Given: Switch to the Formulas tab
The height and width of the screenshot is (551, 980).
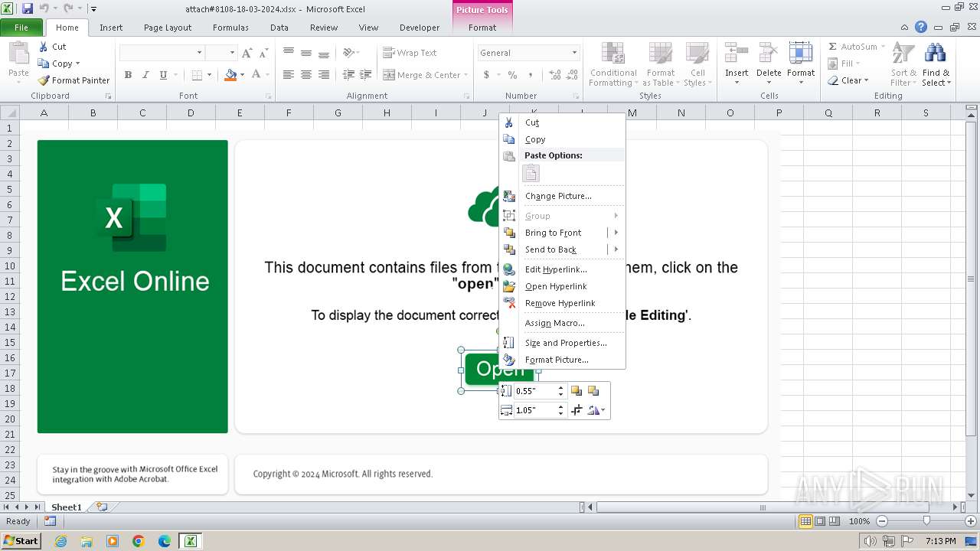Looking at the screenshot, I should 230,28.
